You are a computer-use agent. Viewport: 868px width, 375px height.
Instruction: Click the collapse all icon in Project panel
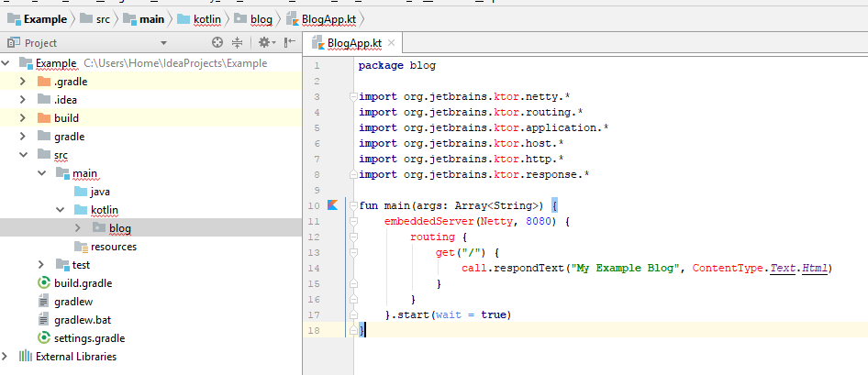(237, 42)
